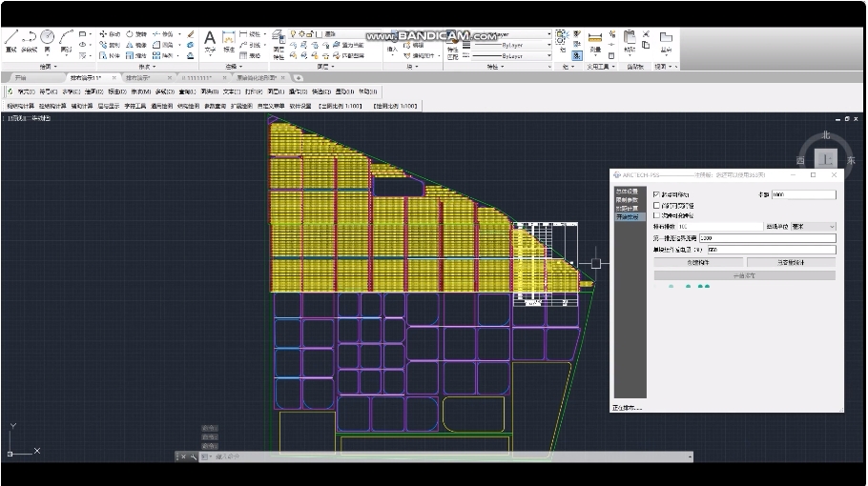Select the Line draw tool in the ribbon

(10, 38)
